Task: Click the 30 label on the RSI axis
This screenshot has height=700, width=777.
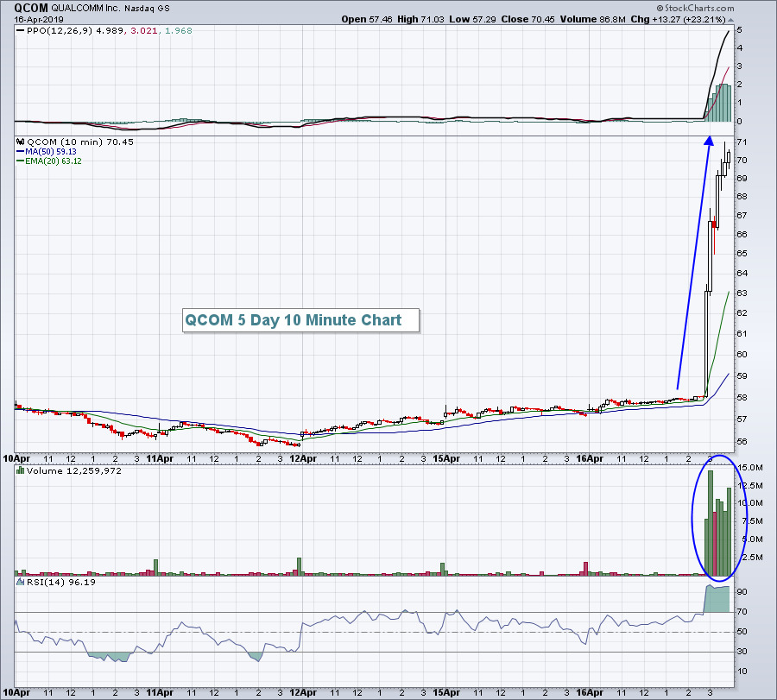Action: [x=742, y=652]
